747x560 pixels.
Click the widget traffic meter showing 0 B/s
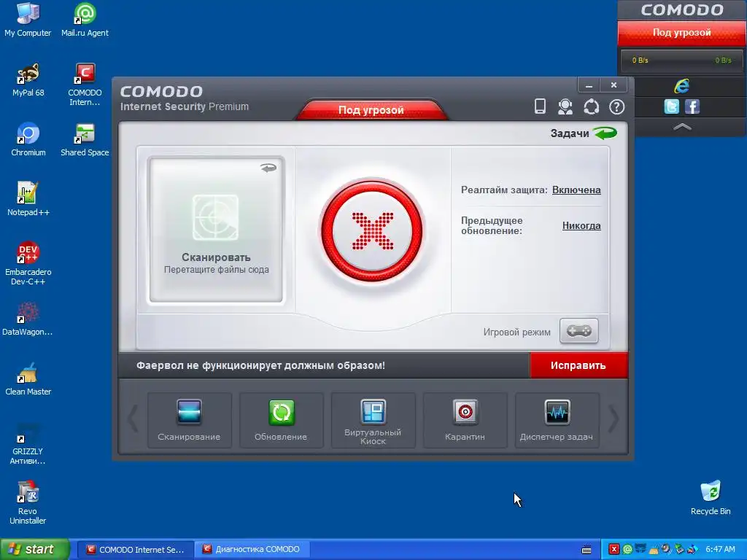coord(682,61)
